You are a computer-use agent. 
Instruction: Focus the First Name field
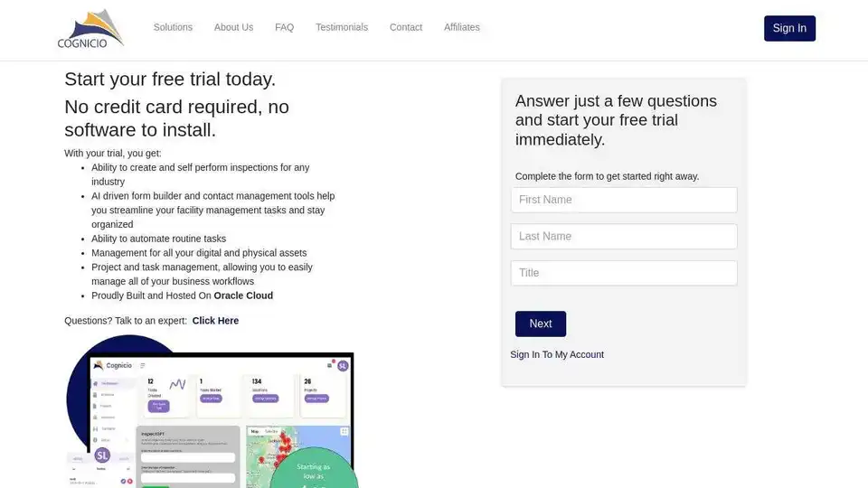pyautogui.click(x=624, y=200)
